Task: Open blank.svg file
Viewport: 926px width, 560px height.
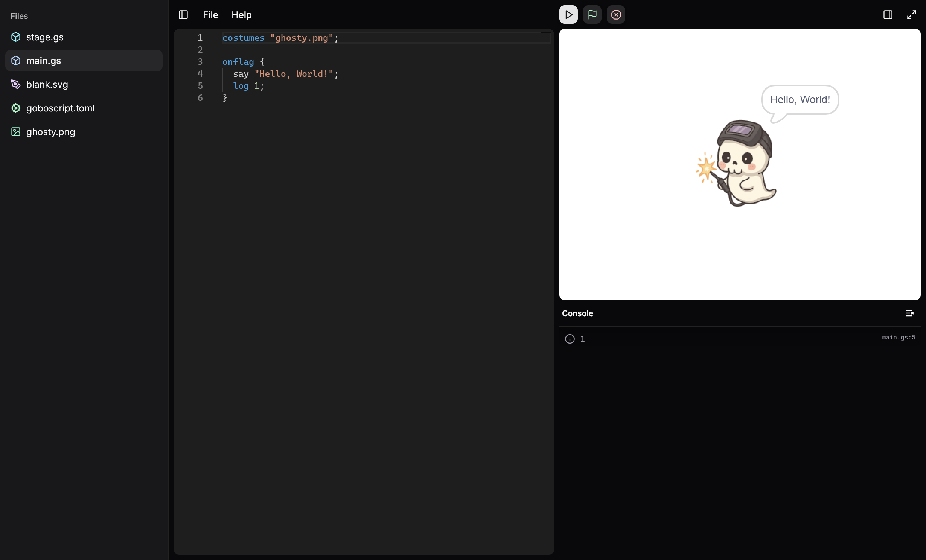Action: 47,84
